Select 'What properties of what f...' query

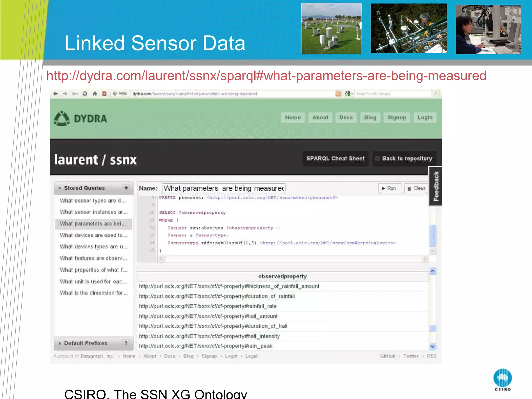pyautogui.click(x=93, y=270)
